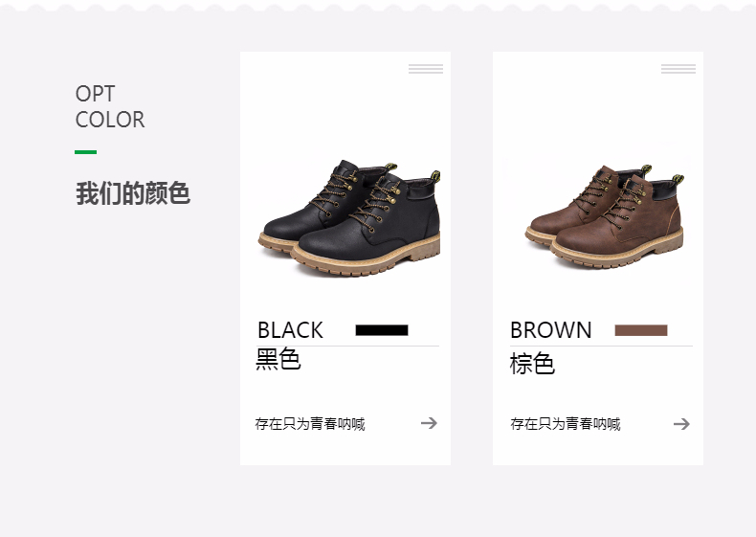Viewport: 756px width, 537px height.
Task: Click the 我们的颜色 heading
Action: (133, 193)
